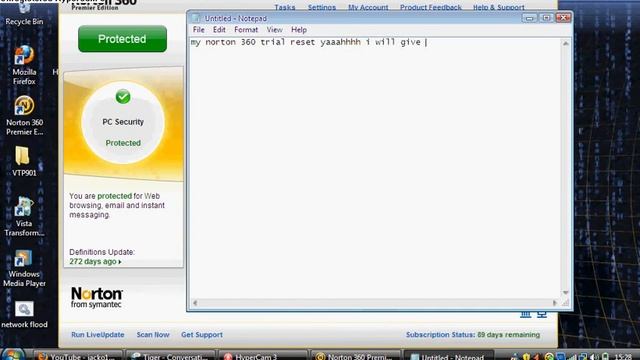Viewport: 640px width, 360px height.
Task: Click the Notepad horizontal scroll left arrow
Action: (195, 303)
